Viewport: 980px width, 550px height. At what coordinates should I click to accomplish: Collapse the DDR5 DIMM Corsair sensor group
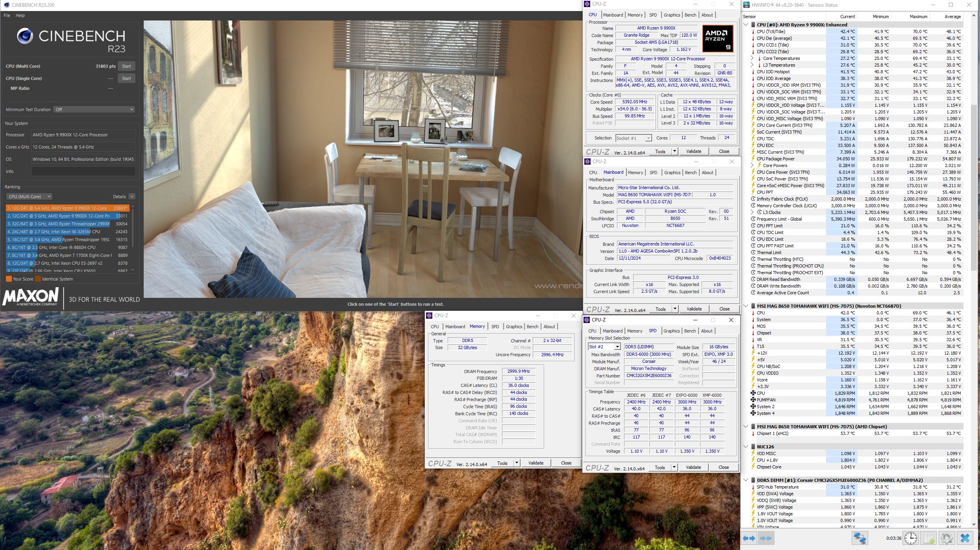pyautogui.click(x=746, y=480)
